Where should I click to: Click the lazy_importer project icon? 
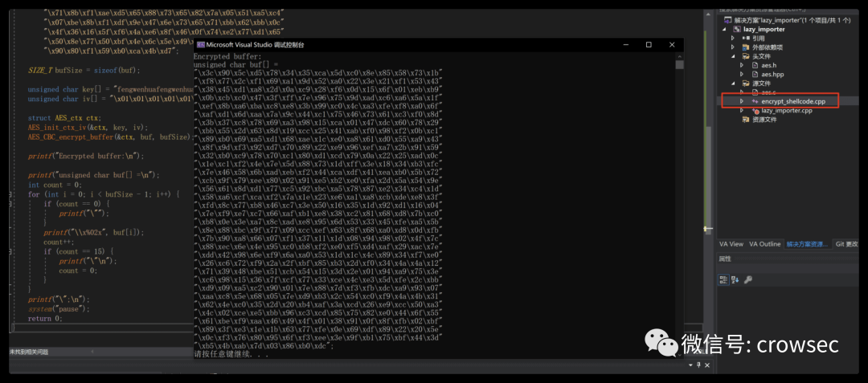(x=737, y=29)
